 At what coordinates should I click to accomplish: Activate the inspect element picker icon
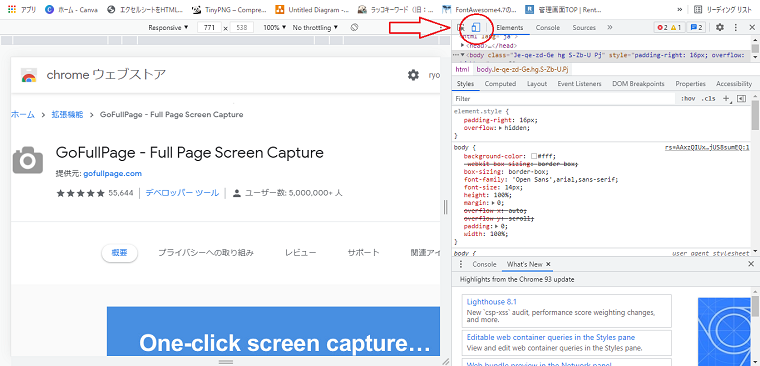(x=461, y=28)
